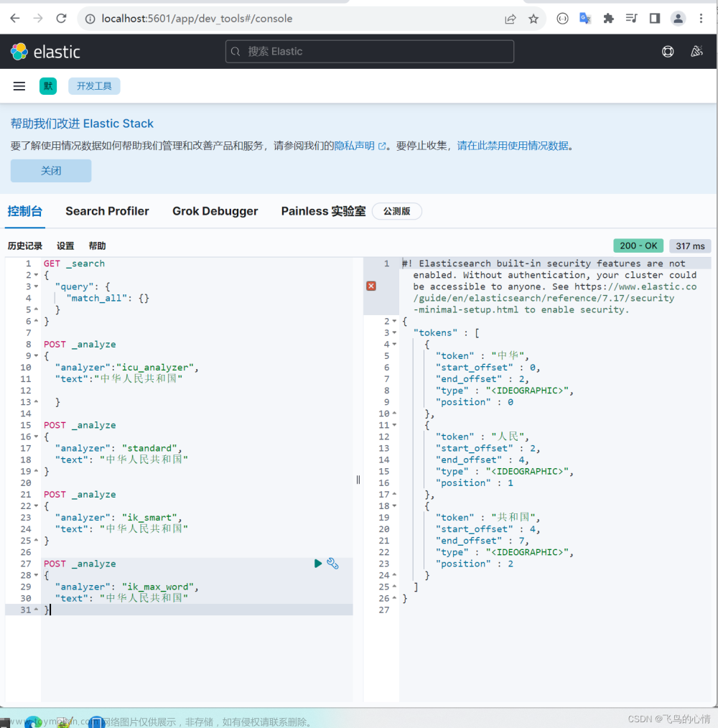The image size is (718, 728).
Task: Collapse the fold arrow at editor line 16
Action: [36, 437]
